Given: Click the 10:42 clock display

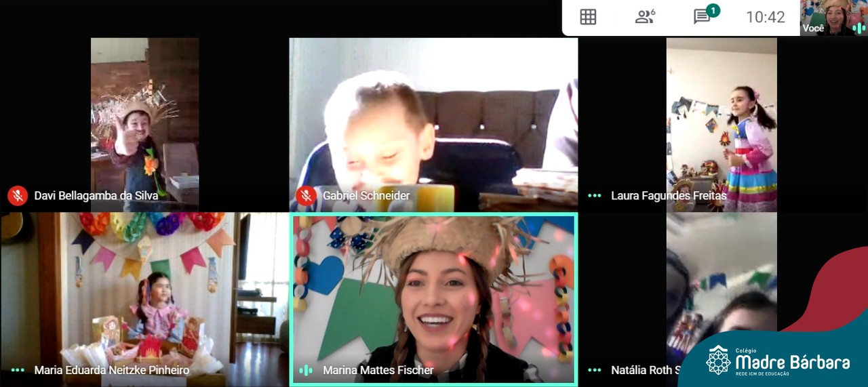Looking at the screenshot, I should point(765,17).
